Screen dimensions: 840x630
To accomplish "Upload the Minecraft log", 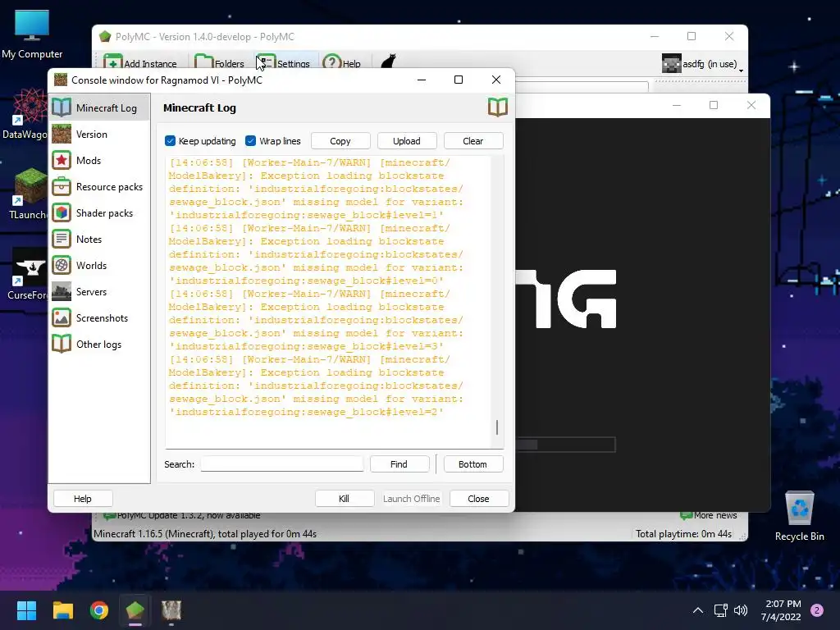I will [x=407, y=141].
